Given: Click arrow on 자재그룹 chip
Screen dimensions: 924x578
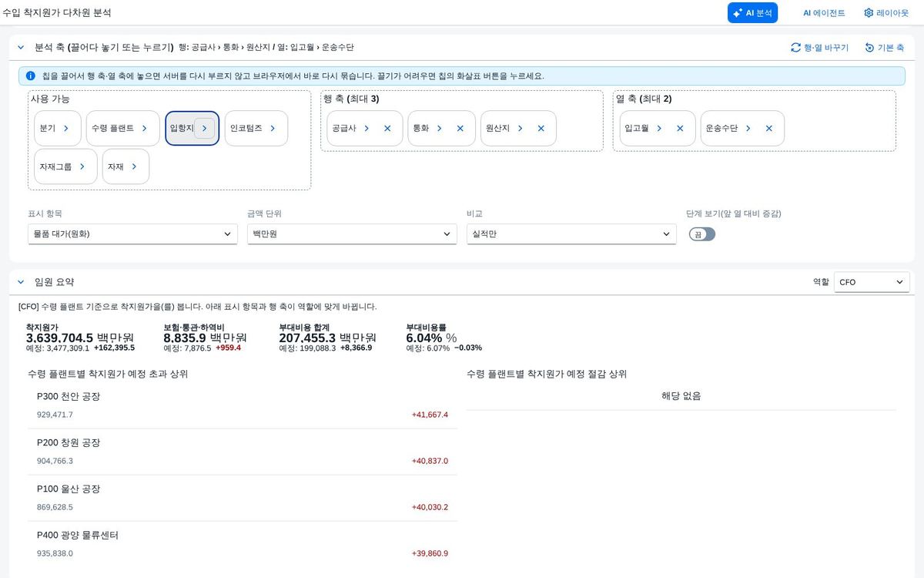Looking at the screenshot, I should (x=82, y=166).
